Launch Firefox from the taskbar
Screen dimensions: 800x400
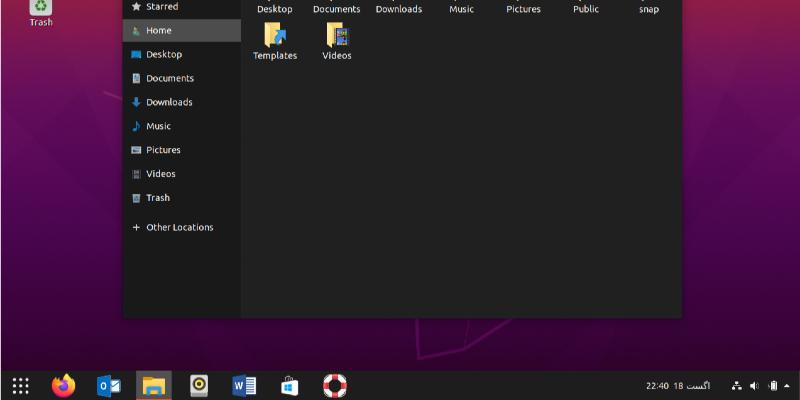[64, 385]
